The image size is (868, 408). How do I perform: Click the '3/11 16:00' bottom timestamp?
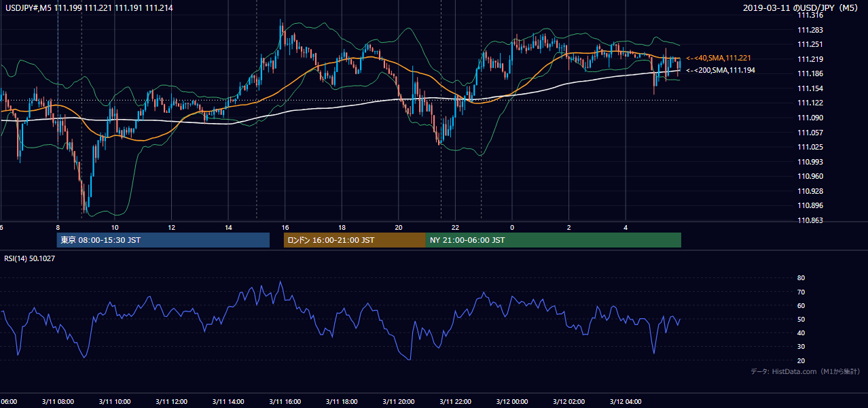pos(285,402)
